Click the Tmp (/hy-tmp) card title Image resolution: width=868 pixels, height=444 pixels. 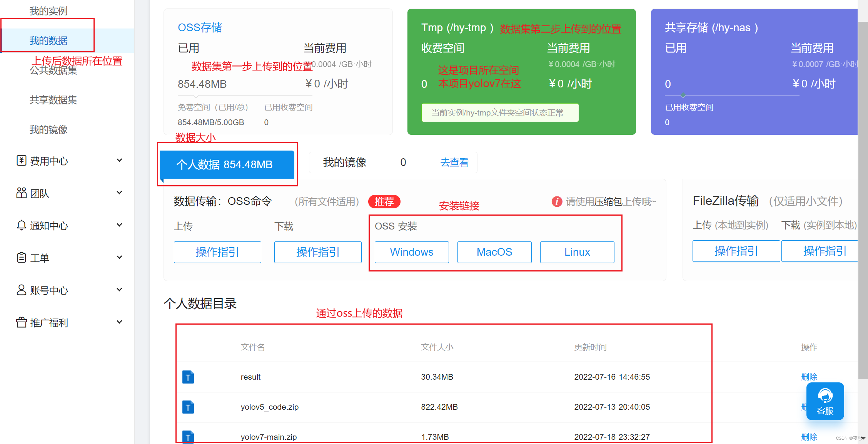457,27
